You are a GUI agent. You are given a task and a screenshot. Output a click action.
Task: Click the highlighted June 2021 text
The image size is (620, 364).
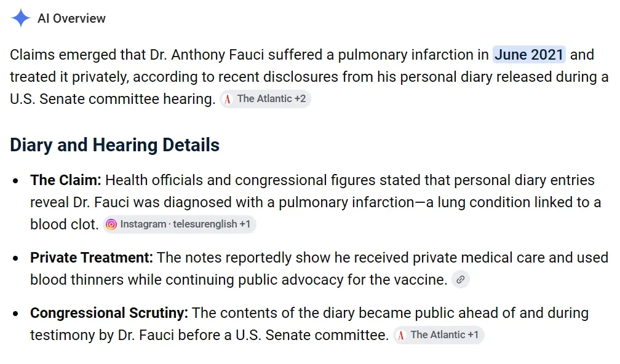(529, 55)
